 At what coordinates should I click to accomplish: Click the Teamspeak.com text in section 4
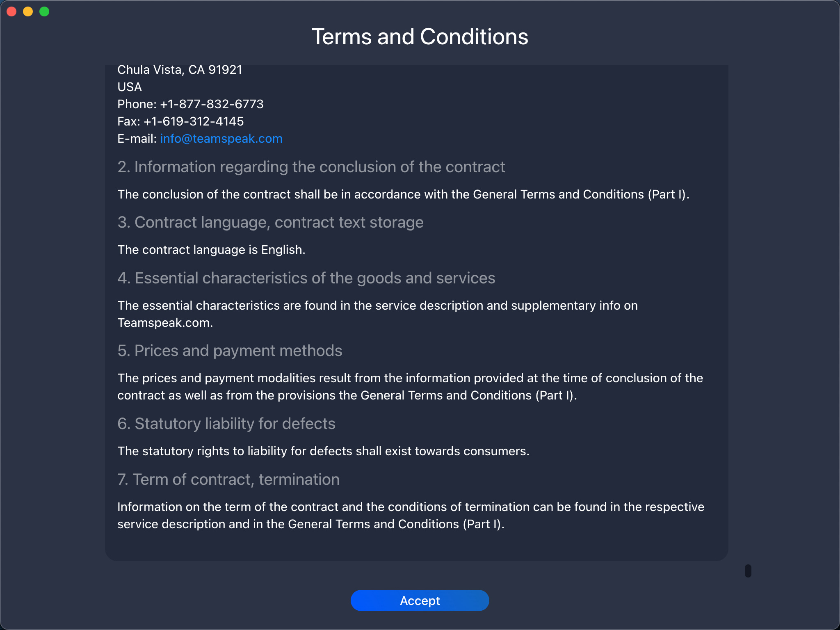[165, 323]
